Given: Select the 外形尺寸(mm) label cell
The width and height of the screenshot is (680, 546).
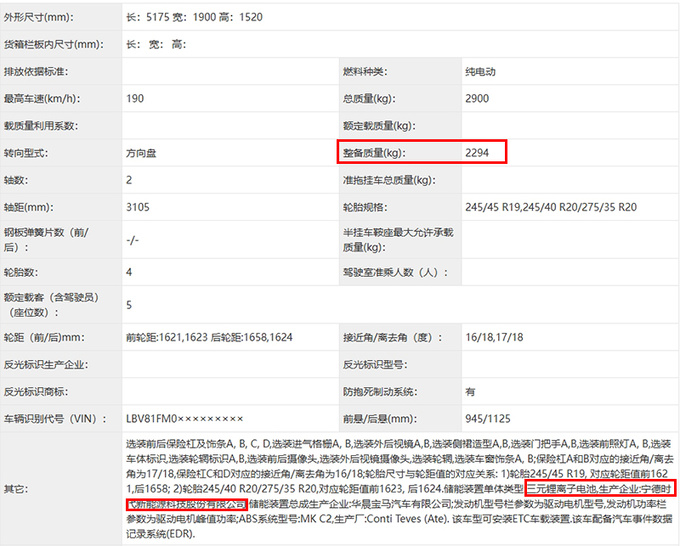Looking at the screenshot, I should [x=39, y=17].
